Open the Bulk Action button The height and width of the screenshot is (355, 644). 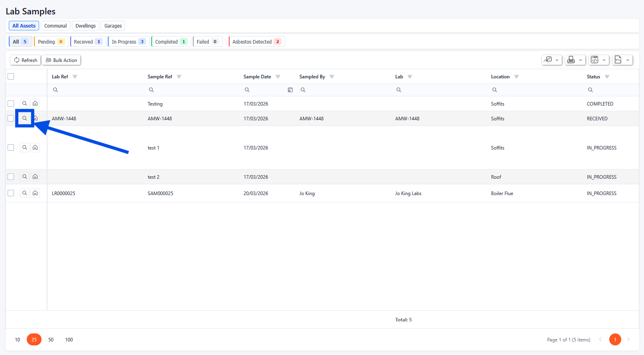click(61, 60)
